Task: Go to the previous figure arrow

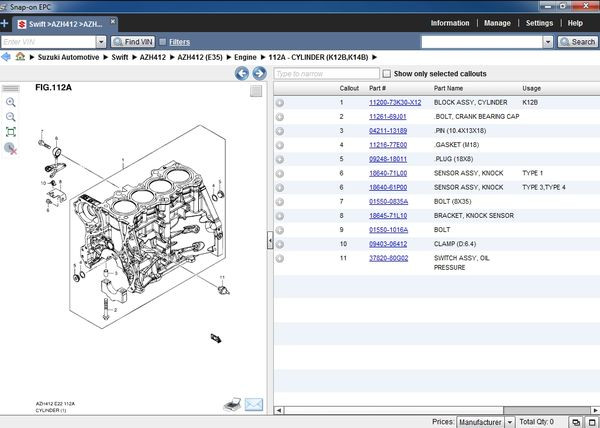Action: pyautogui.click(x=241, y=74)
